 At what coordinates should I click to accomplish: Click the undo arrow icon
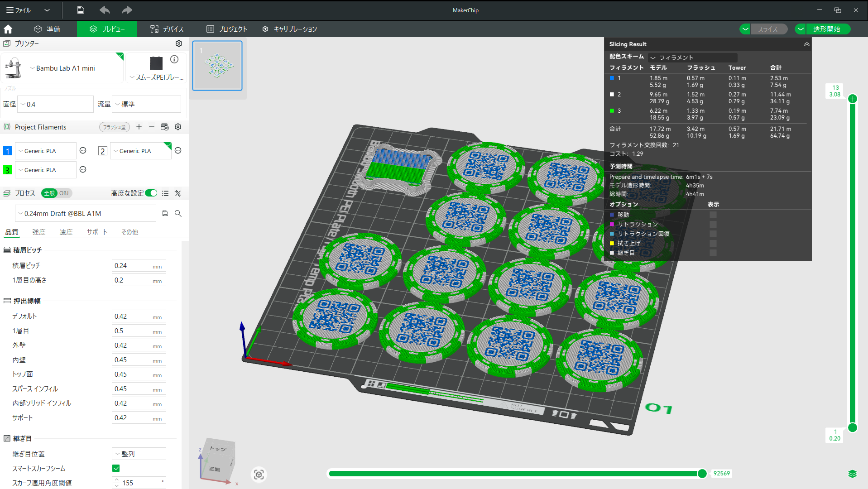tap(105, 10)
